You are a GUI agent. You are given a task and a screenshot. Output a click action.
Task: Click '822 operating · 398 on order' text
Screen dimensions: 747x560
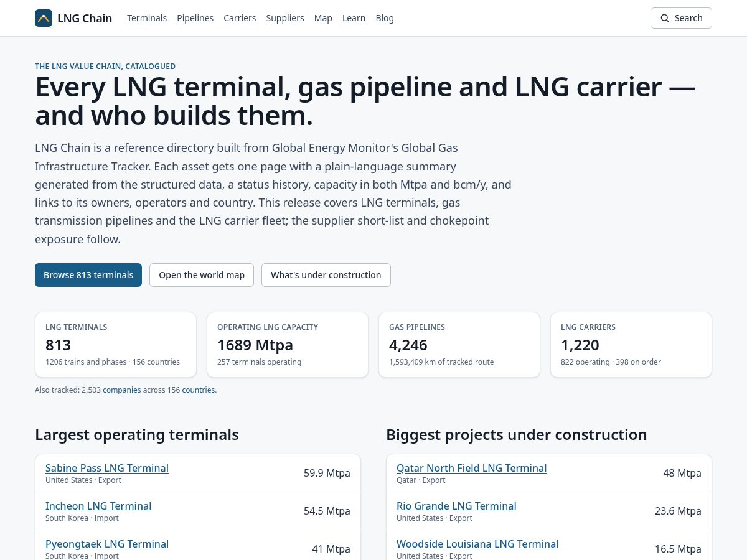point(611,362)
